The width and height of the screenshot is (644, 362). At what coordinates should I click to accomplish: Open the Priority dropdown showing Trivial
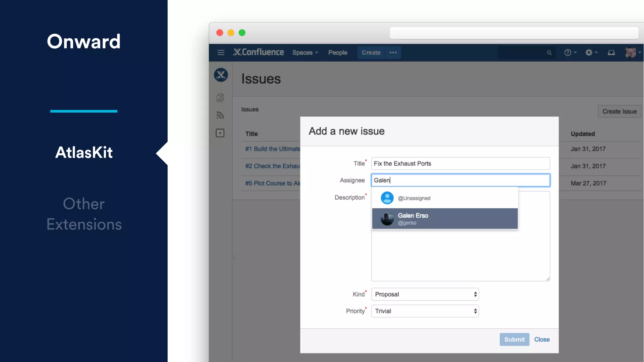coord(425,311)
